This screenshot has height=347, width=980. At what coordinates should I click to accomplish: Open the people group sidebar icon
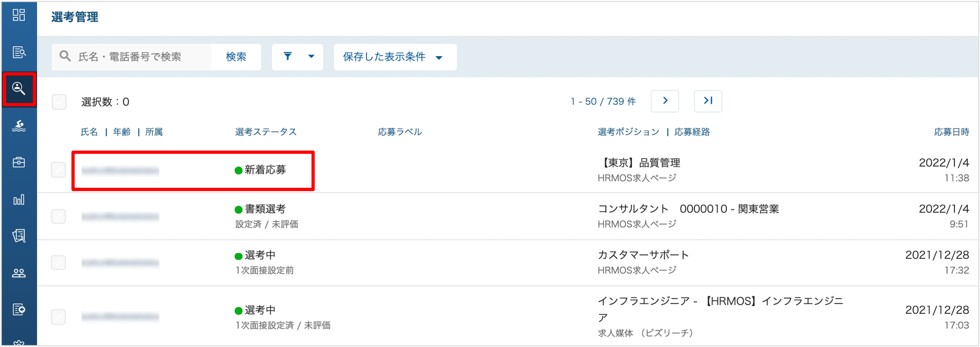point(19,273)
